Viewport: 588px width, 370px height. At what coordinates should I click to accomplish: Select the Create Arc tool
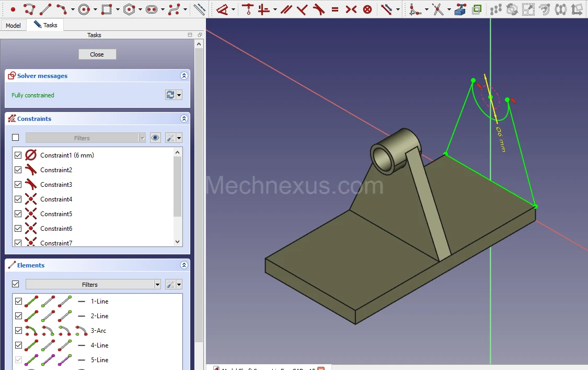(62, 9)
